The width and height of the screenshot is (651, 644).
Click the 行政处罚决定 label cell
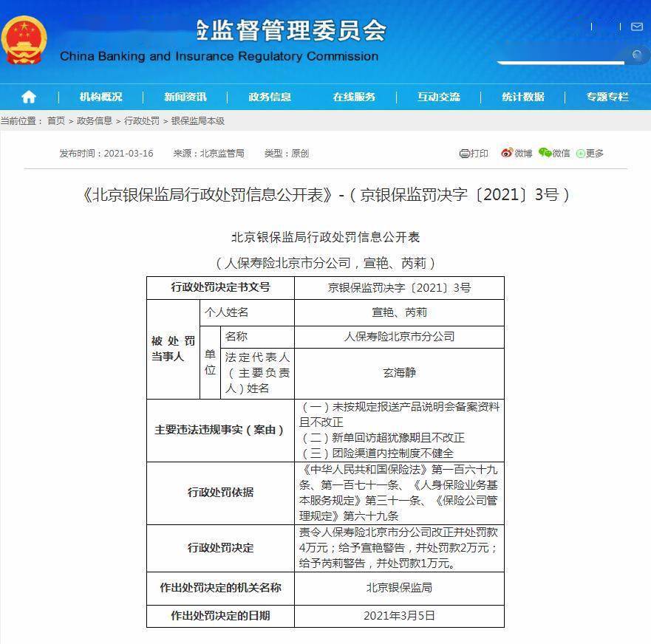pyautogui.click(x=220, y=548)
